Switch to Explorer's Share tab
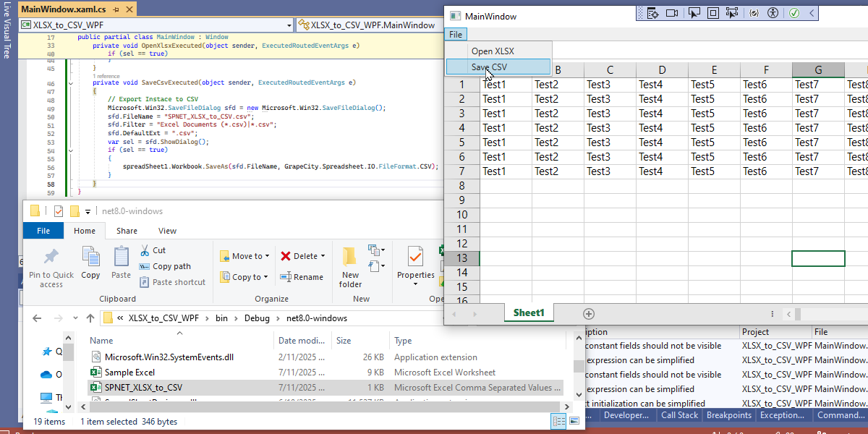Screen dimensions: 868x434 click(x=127, y=231)
